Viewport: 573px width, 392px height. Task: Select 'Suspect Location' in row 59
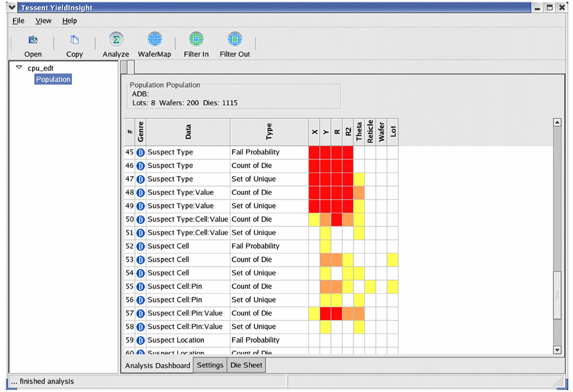point(176,340)
